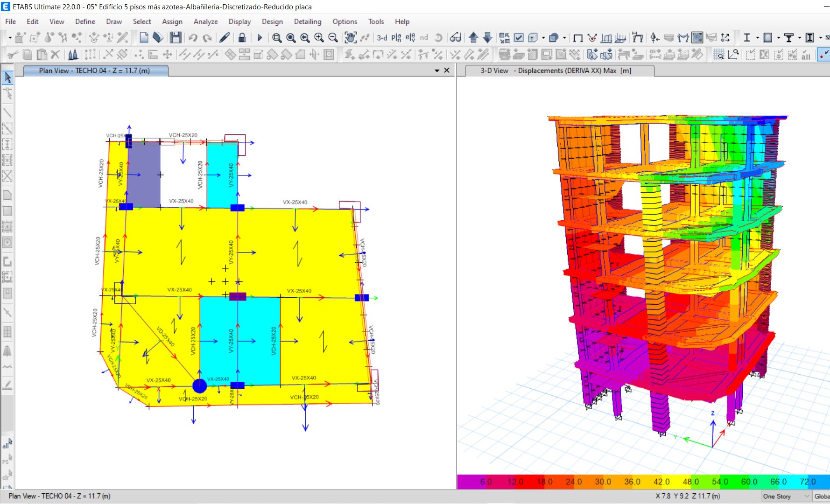Open the Define menu

coord(85,21)
